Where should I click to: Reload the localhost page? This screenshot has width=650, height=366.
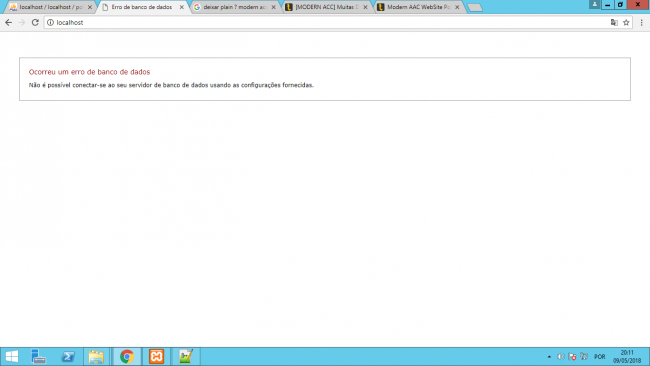tap(35, 22)
